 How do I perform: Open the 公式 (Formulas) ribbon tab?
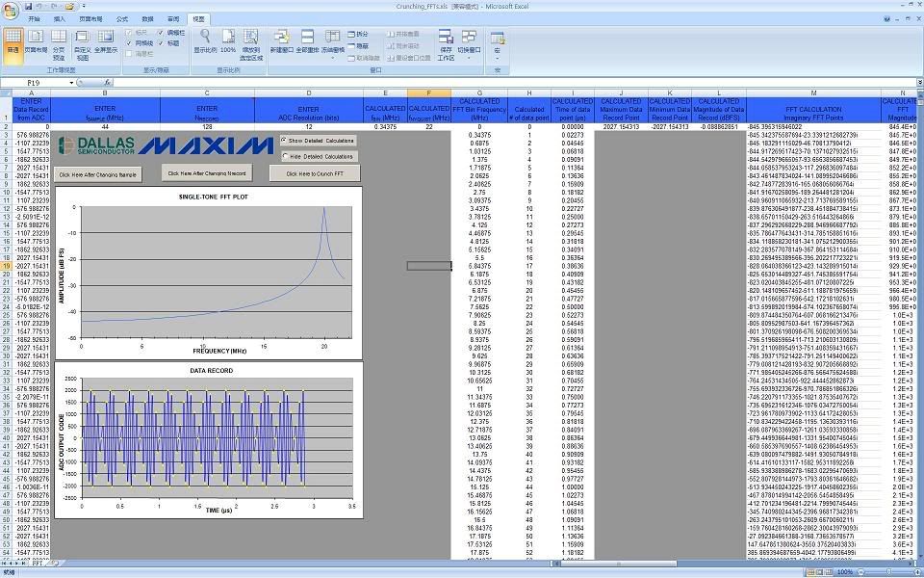point(122,18)
